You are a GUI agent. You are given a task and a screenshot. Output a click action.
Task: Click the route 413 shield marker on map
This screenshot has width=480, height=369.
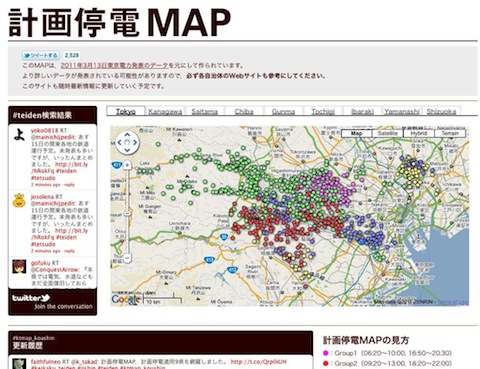[x=209, y=260]
